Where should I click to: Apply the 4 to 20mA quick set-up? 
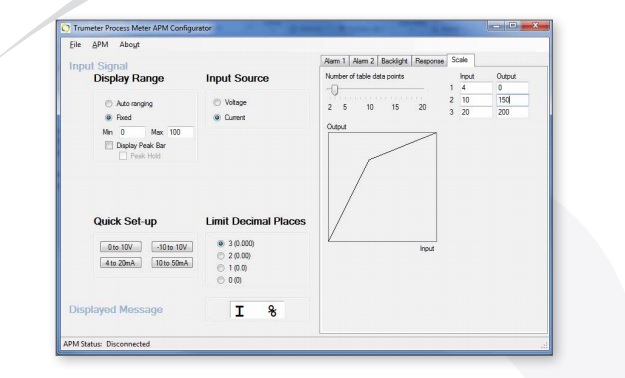121,263
